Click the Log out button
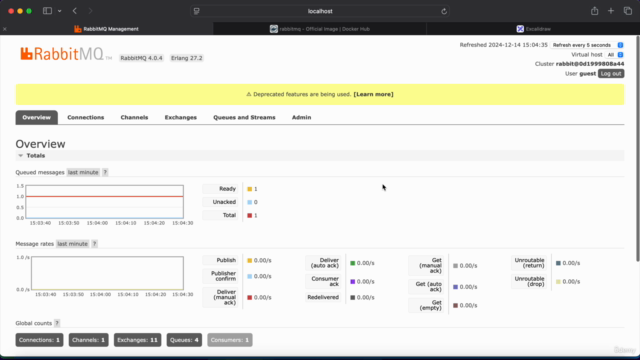The width and height of the screenshot is (640, 360). (611, 73)
